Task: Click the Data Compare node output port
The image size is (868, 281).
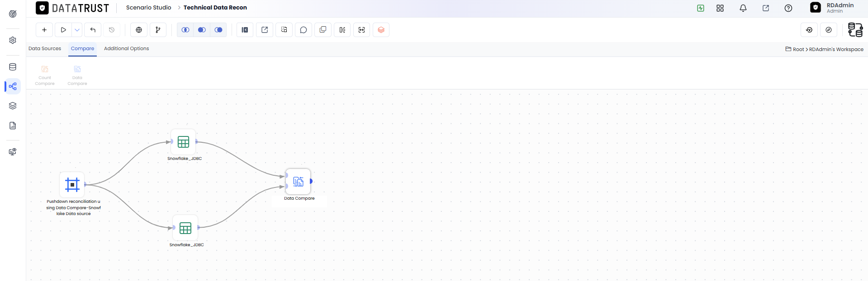Action: point(311,181)
